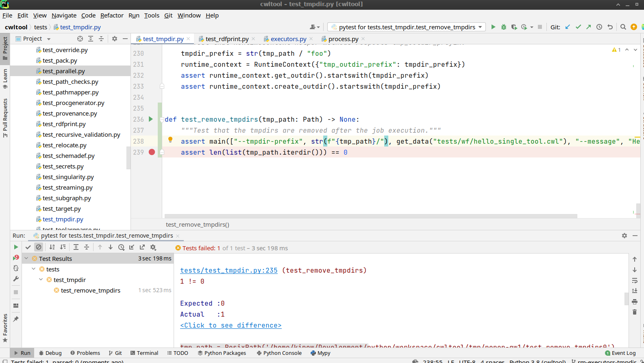Import tests from file icon
This screenshot has width=644, height=363.
(132, 247)
